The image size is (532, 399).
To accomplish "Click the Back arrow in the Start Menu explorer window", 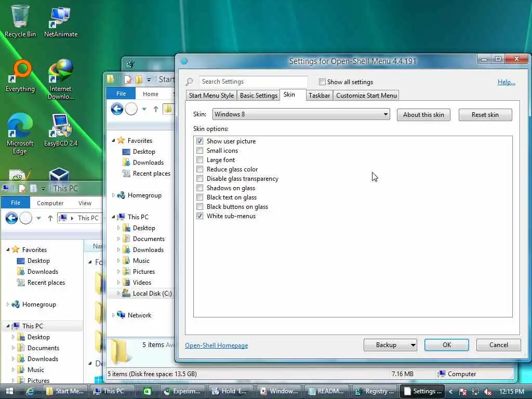I will 117,109.
